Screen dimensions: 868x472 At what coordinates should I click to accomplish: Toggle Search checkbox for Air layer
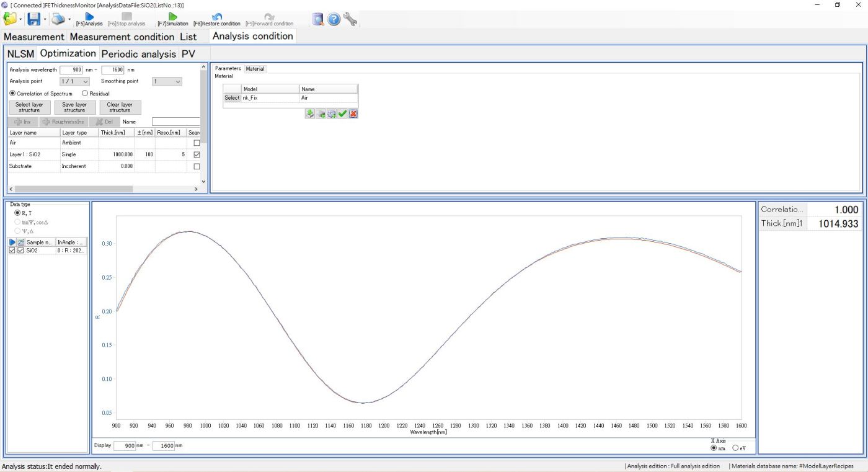pyautogui.click(x=197, y=143)
